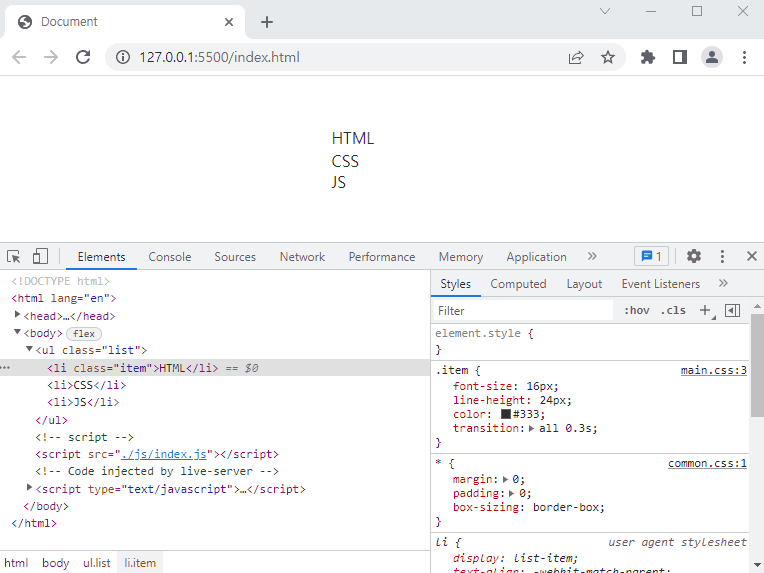
Task: Collapse the ul class list node
Action: click(x=29, y=349)
